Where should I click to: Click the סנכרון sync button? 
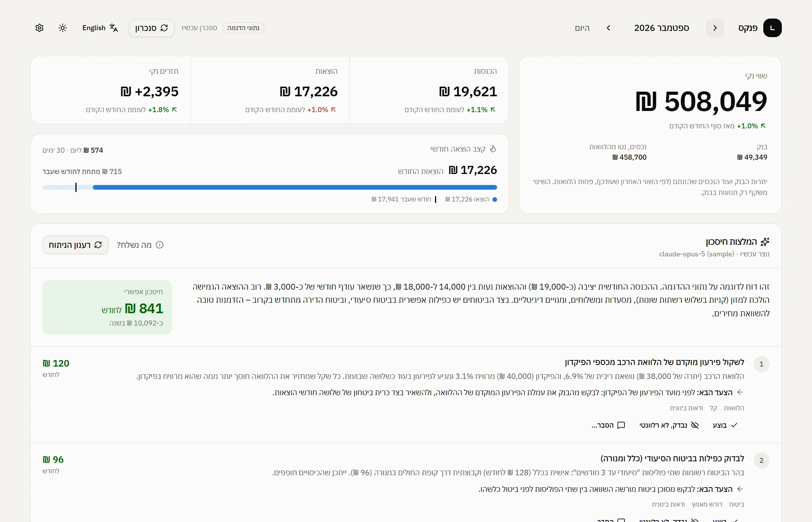152,28
